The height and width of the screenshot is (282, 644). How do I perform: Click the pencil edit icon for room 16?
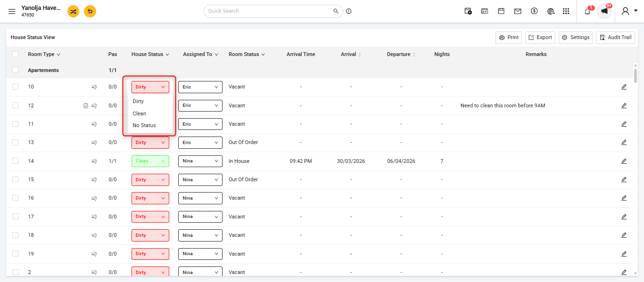624,198
